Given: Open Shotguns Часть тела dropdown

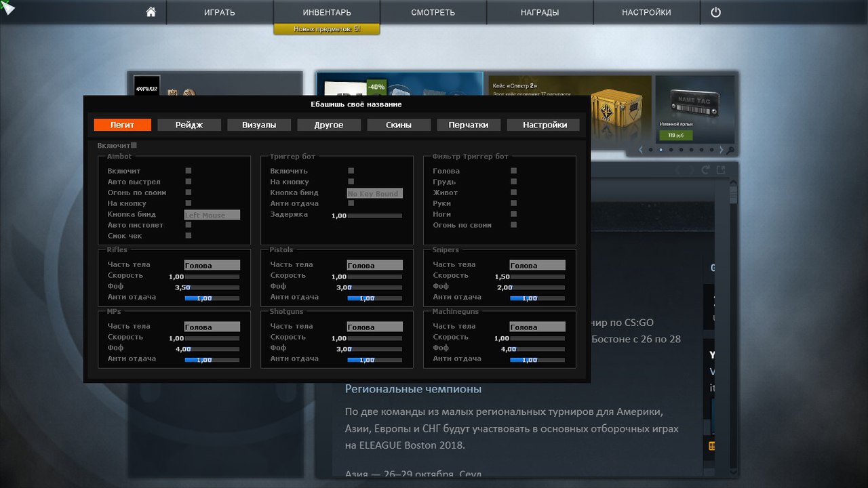Looking at the screenshot, I should (375, 327).
